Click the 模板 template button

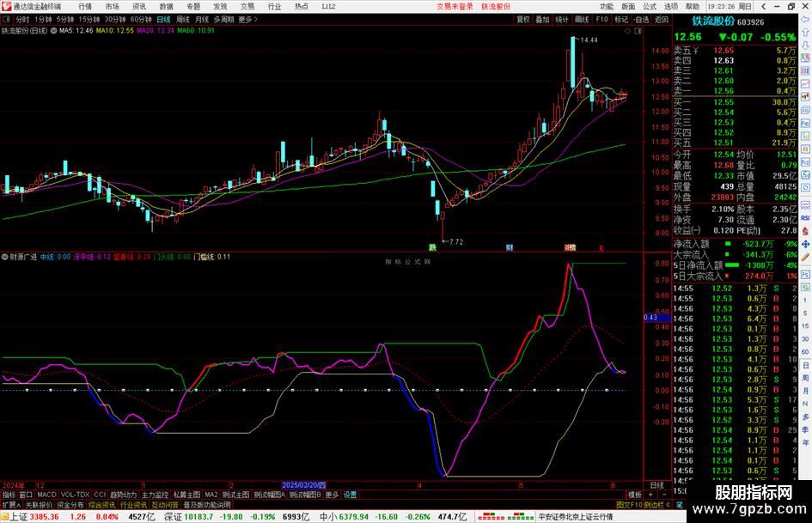click(x=634, y=495)
